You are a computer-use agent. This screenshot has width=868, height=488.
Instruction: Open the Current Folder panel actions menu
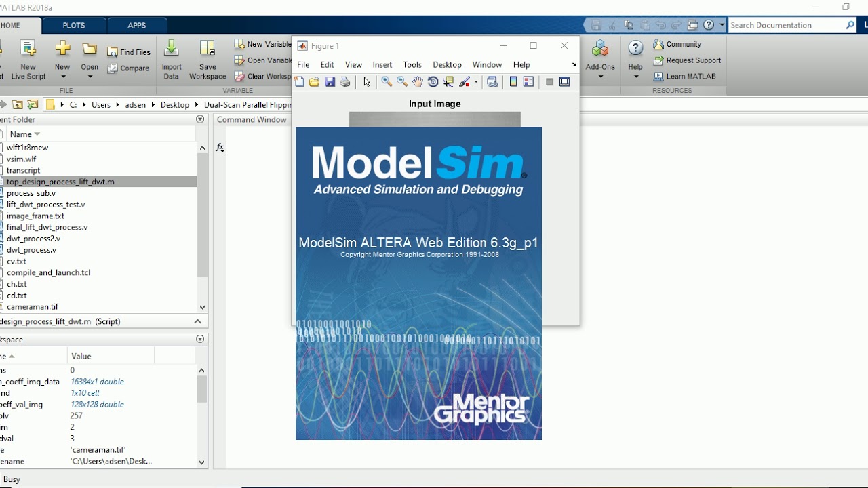tap(200, 119)
